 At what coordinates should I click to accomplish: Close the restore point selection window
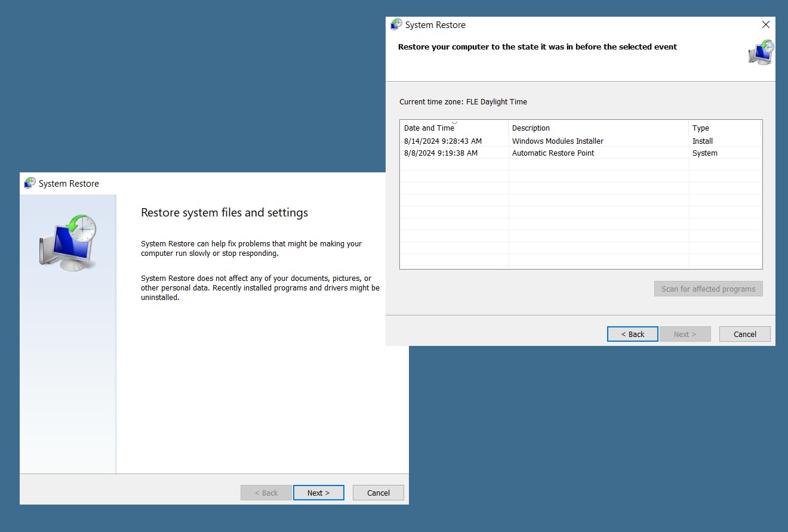[766, 24]
